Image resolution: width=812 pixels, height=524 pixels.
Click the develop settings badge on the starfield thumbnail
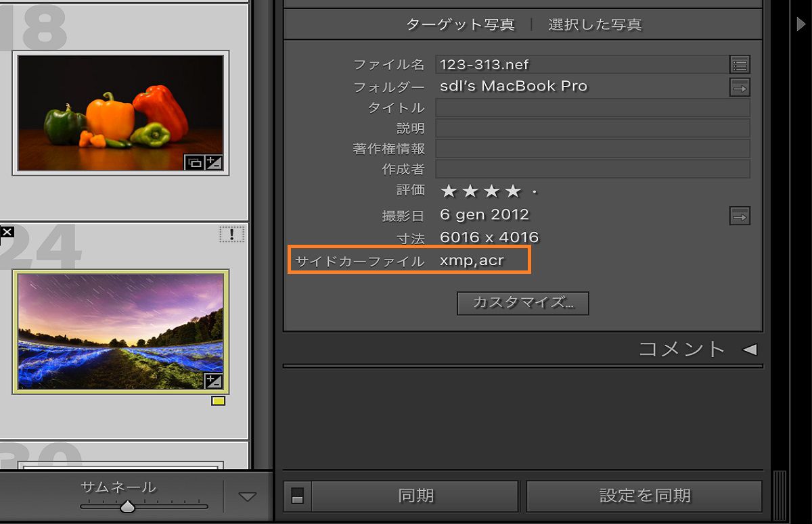tap(212, 381)
